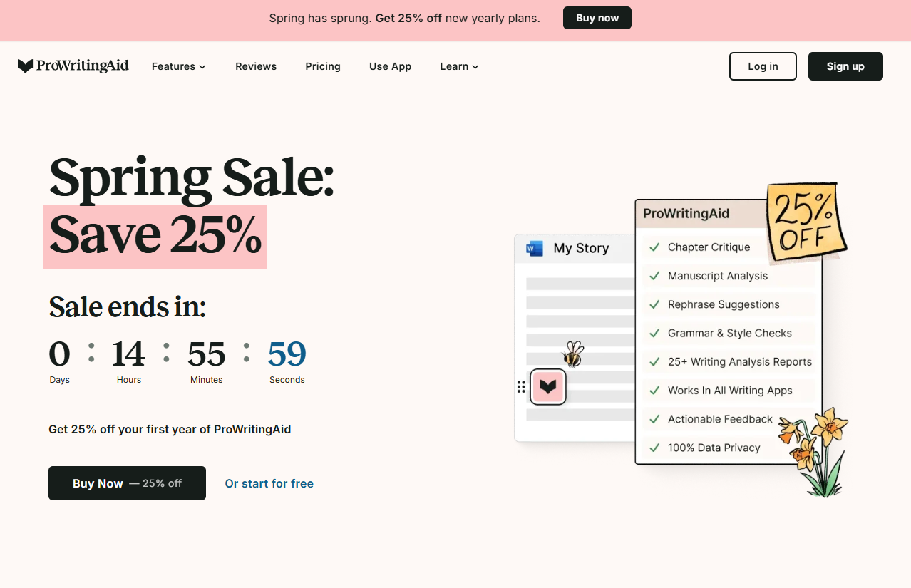Follow the Or start for free link

pos(269,483)
